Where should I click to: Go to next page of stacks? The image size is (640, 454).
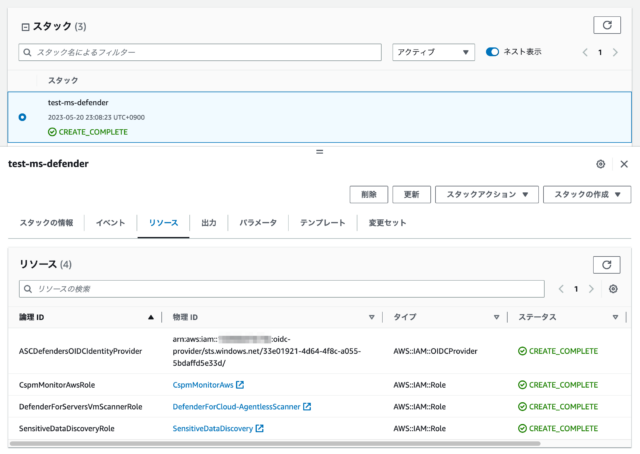614,52
